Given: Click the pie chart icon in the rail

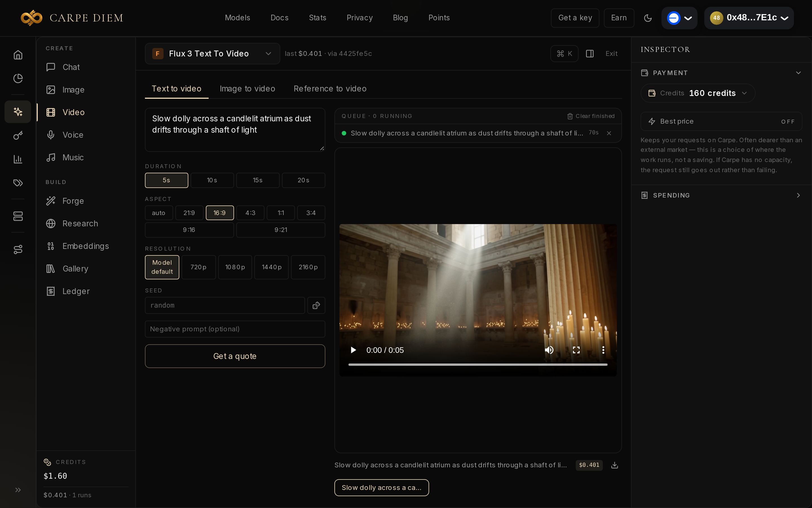Looking at the screenshot, I should click(18, 78).
